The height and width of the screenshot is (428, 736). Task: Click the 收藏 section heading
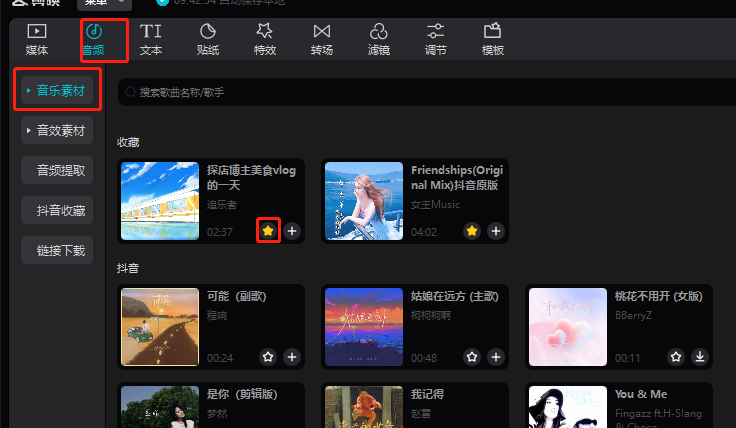pyautogui.click(x=128, y=142)
